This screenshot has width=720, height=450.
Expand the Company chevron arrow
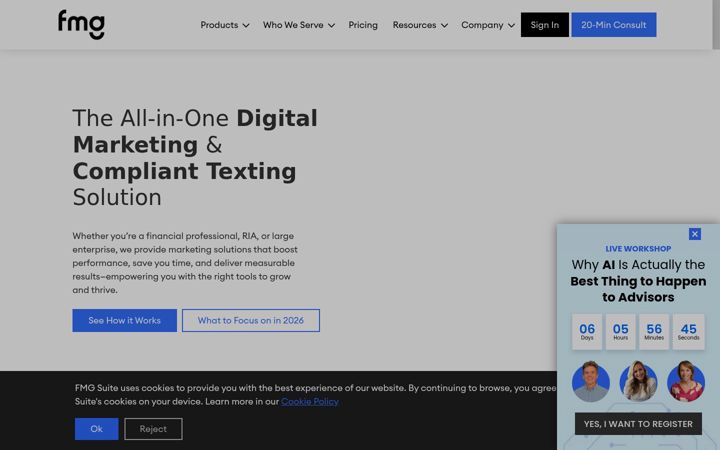point(511,26)
